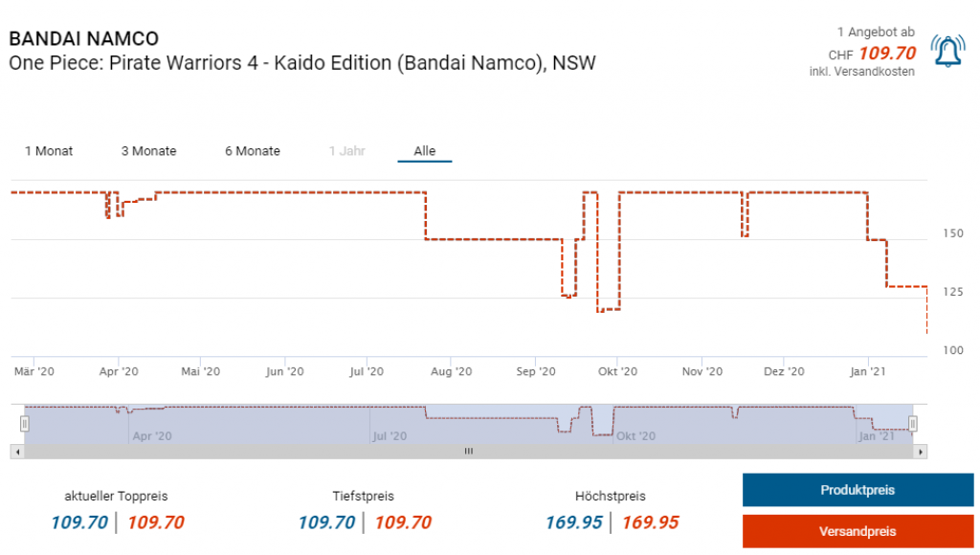Viewport: 980px width, 555px height.
Task: Select the 1 Jahr time range
Action: pos(346,151)
